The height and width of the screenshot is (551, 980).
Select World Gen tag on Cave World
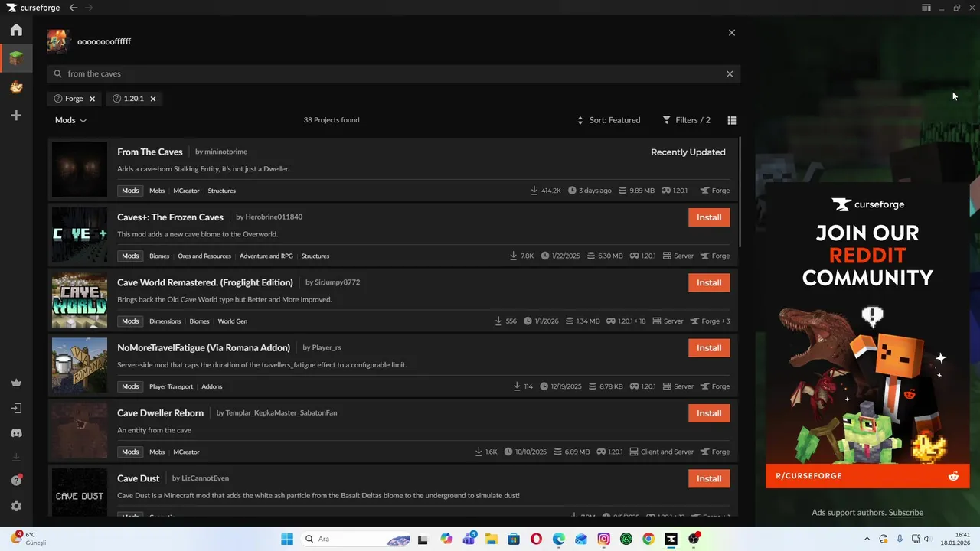233,321
